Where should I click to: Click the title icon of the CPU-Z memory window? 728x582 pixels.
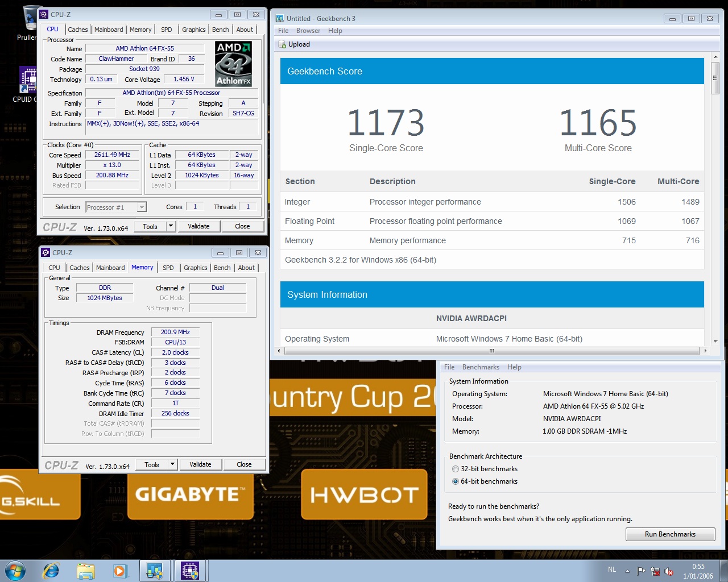click(x=46, y=252)
